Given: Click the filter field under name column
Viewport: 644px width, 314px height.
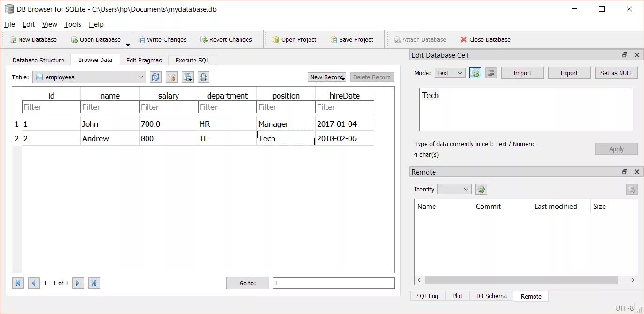Looking at the screenshot, I should [x=110, y=107].
